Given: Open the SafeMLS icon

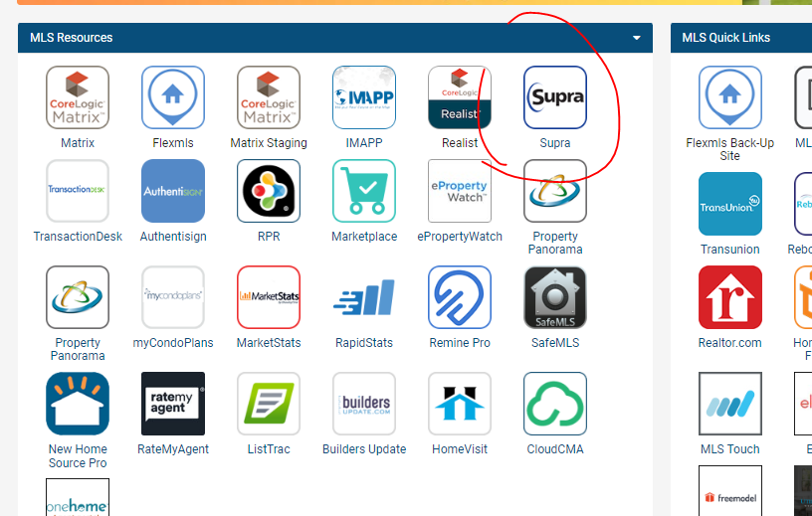Looking at the screenshot, I should [554, 297].
